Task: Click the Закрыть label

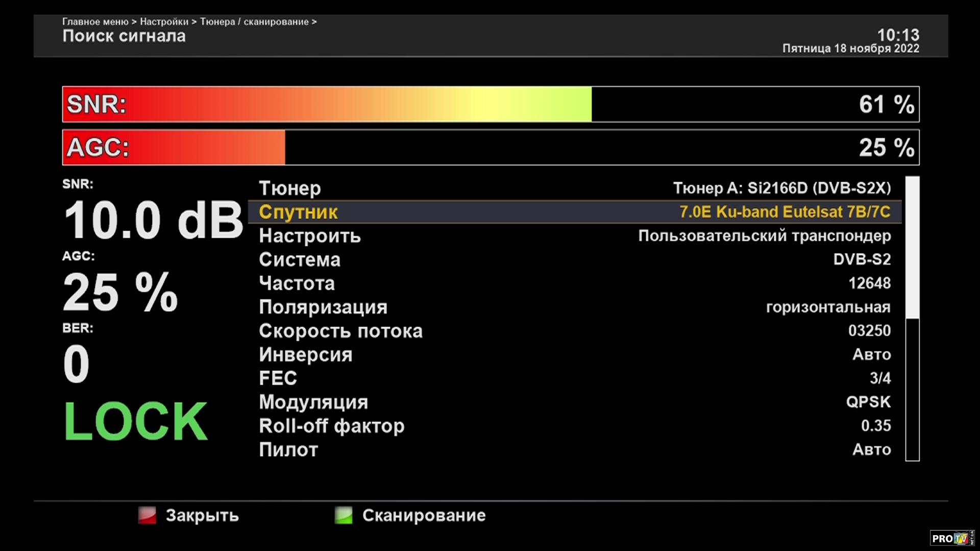Action: [x=202, y=515]
